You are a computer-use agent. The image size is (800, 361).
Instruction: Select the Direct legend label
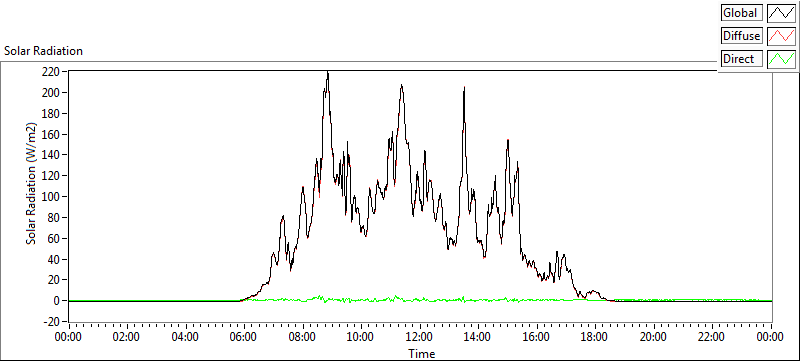click(742, 59)
